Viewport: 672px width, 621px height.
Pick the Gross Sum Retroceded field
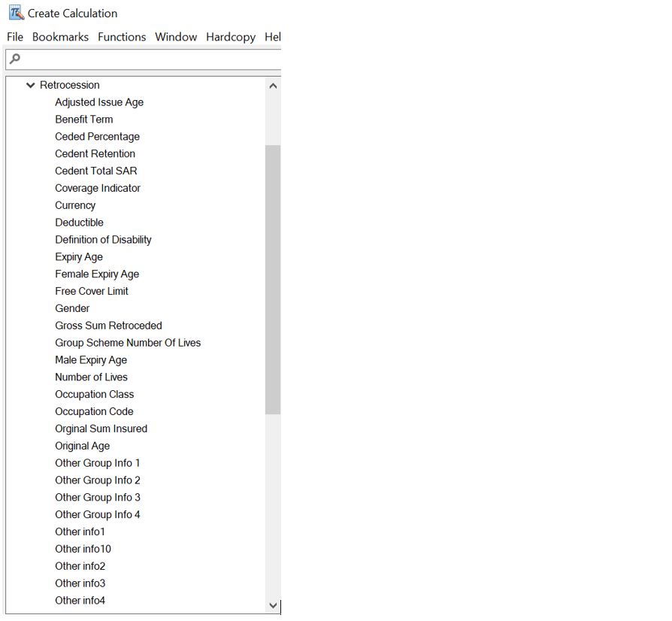[x=108, y=326]
